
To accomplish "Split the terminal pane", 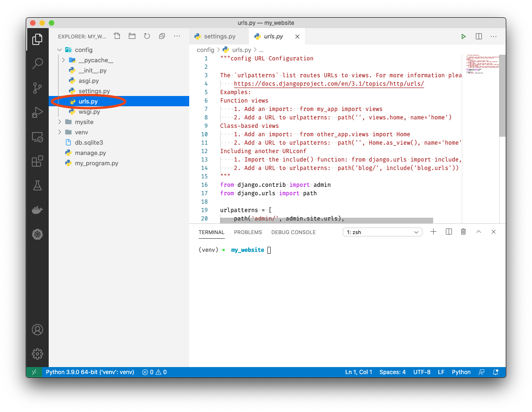I will pyautogui.click(x=449, y=232).
